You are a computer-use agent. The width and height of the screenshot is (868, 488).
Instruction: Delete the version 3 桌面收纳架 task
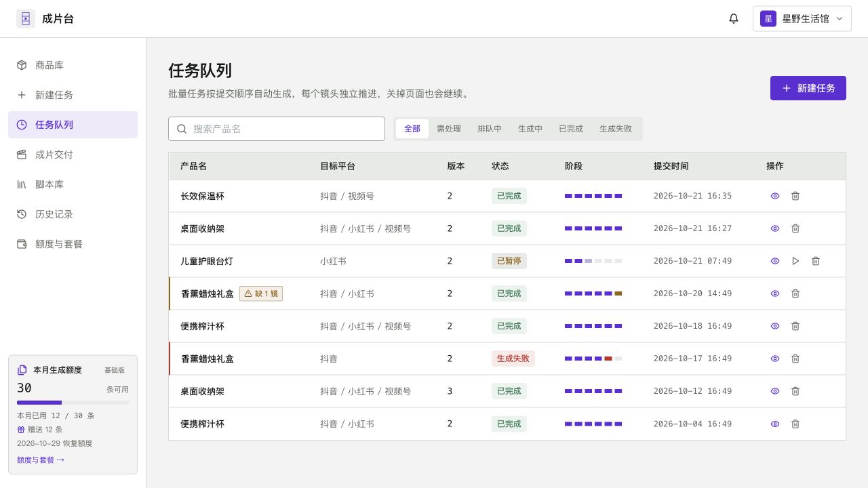795,391
